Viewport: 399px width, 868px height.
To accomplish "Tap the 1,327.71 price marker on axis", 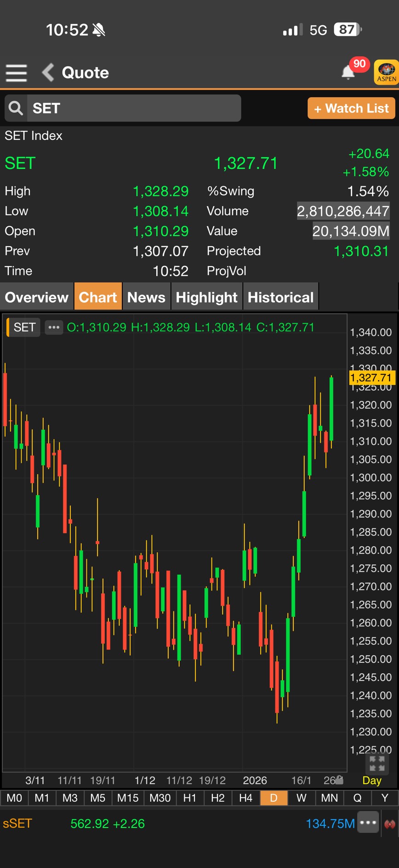I will tap(371, 378).
